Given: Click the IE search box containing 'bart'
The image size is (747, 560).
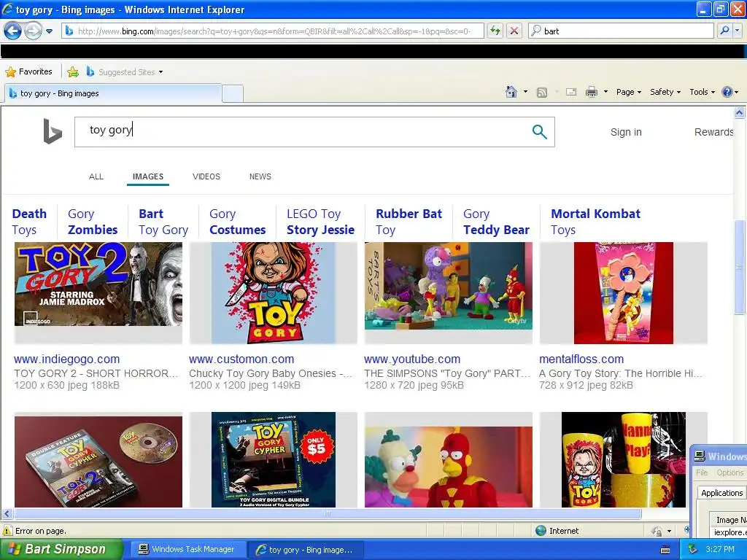Looking at the screenshot, I should point(622,31).
